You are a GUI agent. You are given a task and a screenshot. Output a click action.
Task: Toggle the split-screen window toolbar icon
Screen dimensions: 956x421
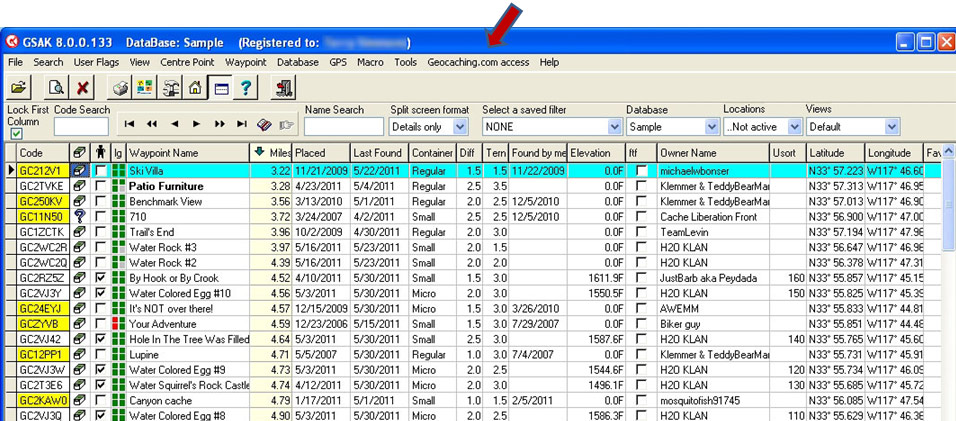tap(220, 88)
